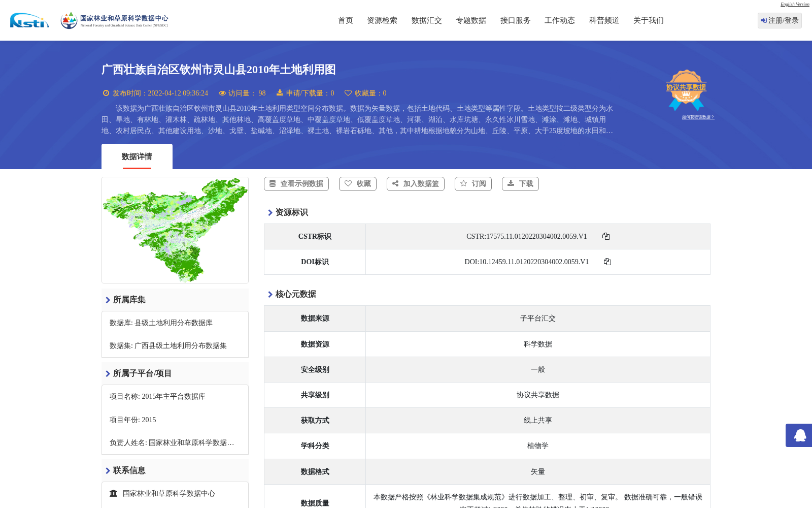Click the 负责人姓名 row

[x=172, y=443]
